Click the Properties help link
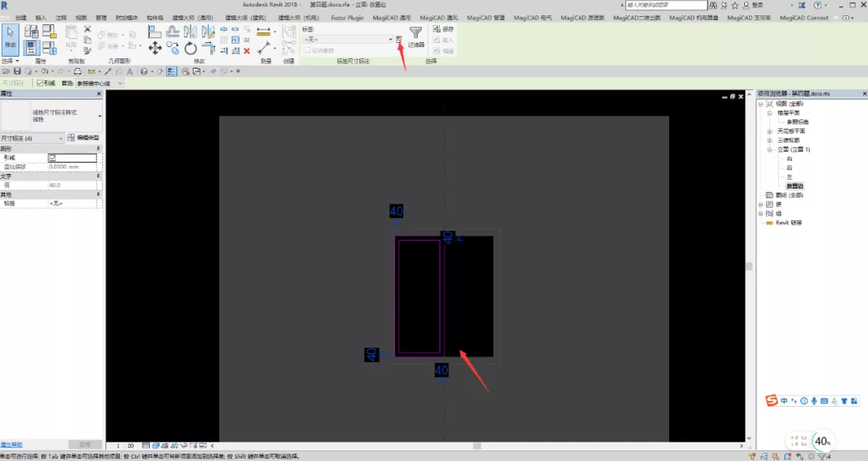This screenshot has width=868, height=461. pos(11,445)
